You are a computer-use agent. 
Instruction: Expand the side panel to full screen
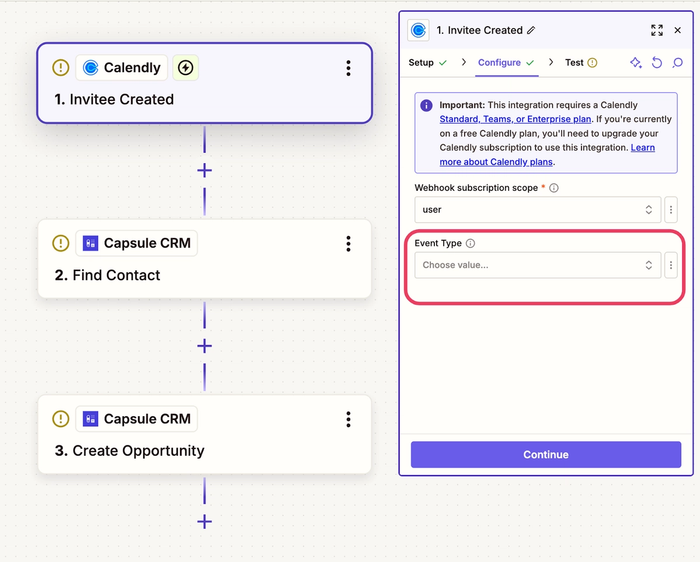657,30
